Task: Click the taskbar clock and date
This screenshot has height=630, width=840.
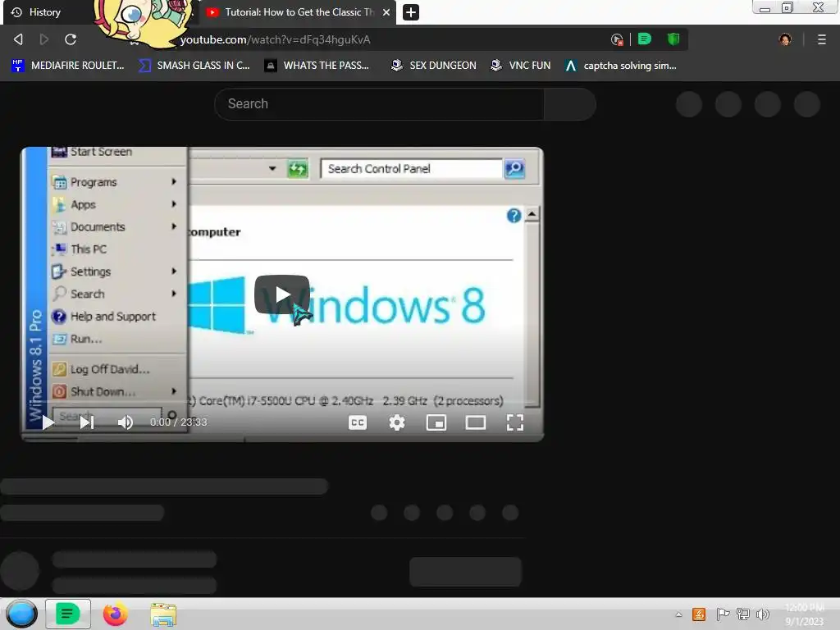Action: click(x=805, y=614)
